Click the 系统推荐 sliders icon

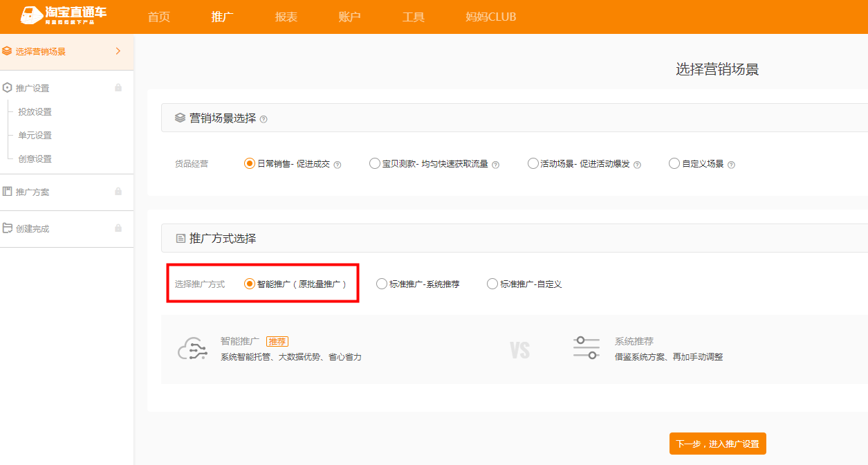[587, 347]
